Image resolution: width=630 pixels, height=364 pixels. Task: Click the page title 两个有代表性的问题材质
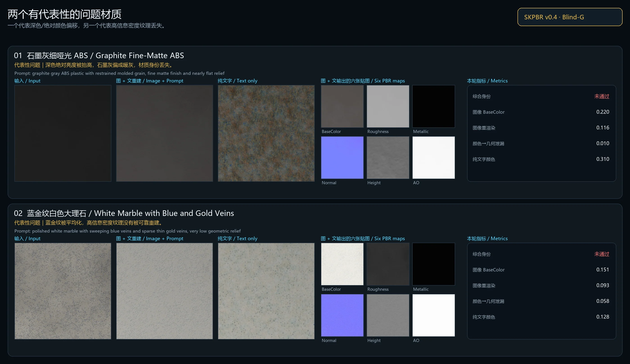[65, 14]
